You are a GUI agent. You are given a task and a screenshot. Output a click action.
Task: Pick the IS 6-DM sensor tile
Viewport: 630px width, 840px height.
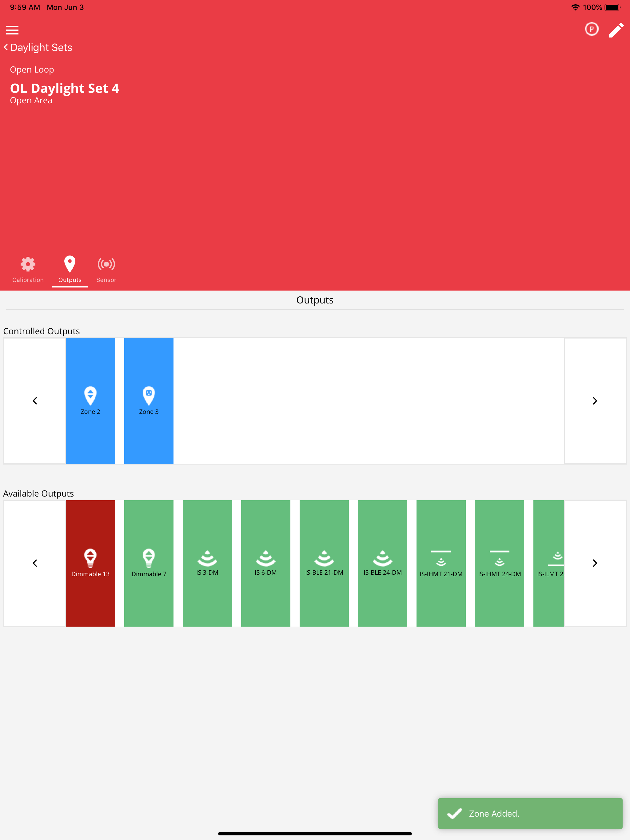coord(265,563)
